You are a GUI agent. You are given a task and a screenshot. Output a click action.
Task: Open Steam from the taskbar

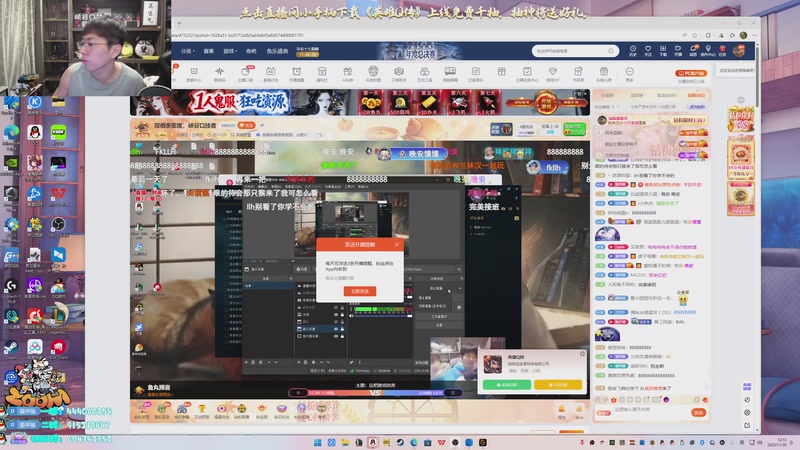coord(400,442)
